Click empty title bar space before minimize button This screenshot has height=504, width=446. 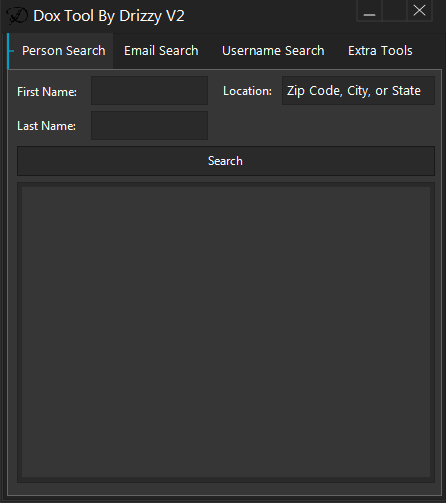coord(270,16)
